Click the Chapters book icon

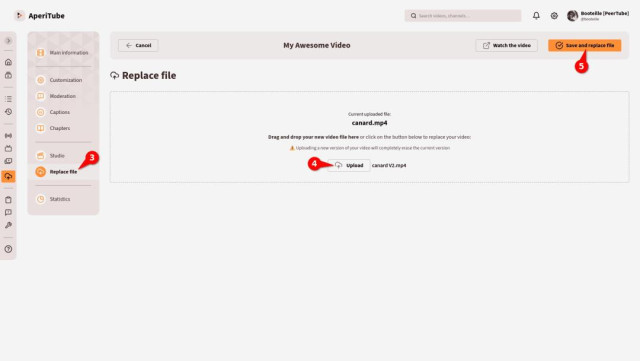pos(40,128)
